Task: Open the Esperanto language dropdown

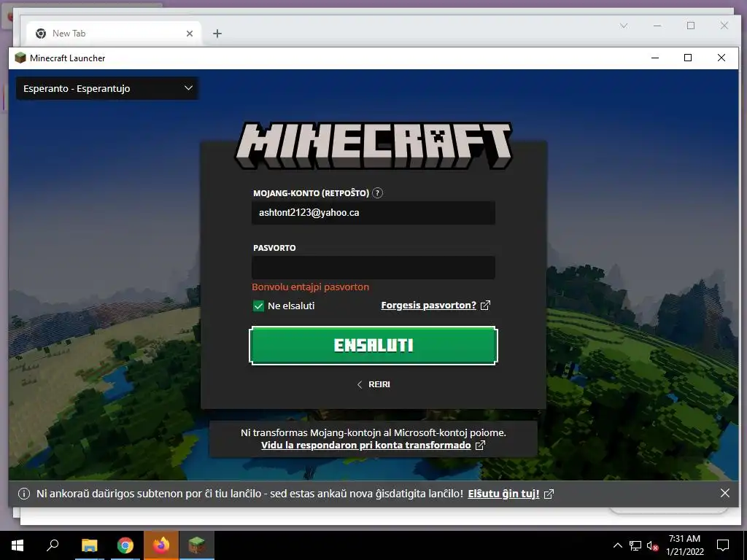Action: point(107,88)
